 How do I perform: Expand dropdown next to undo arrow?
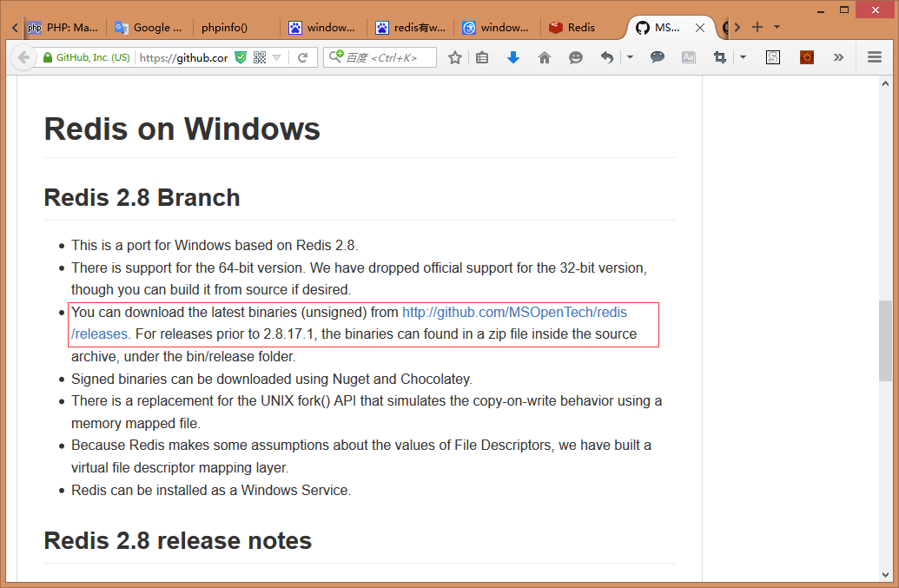pos(630,57)
